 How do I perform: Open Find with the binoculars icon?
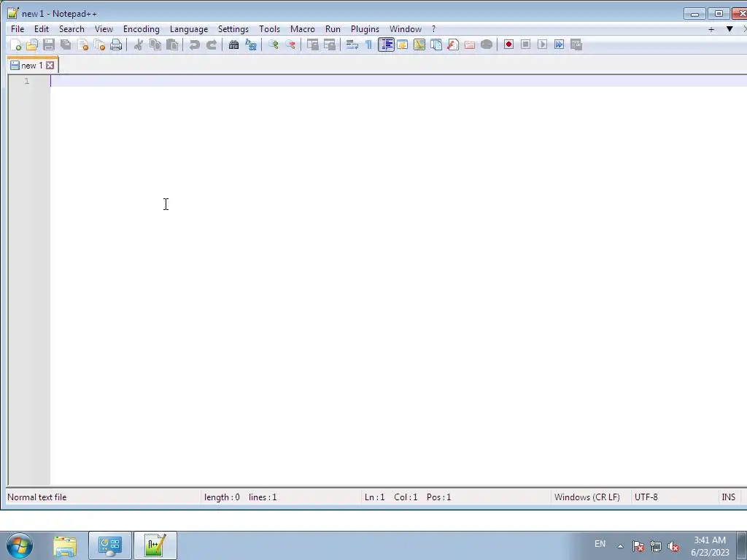point(233,44)
